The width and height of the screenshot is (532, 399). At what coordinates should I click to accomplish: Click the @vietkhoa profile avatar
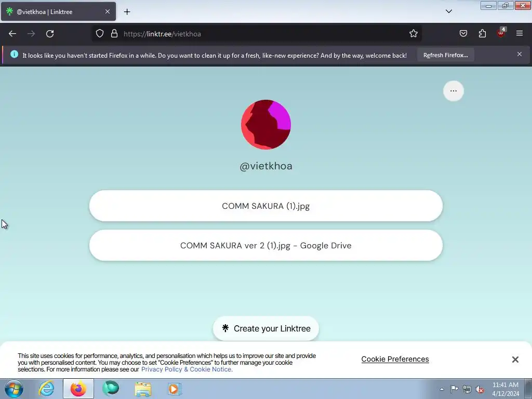pyautogui.click(x=266, y=125)
